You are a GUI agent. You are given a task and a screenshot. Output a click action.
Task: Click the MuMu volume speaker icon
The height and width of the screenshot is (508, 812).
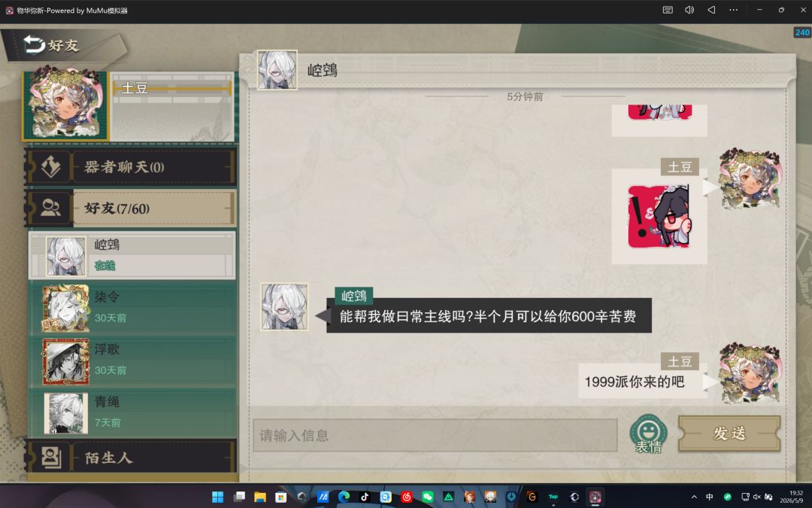[x=689, y=10]
